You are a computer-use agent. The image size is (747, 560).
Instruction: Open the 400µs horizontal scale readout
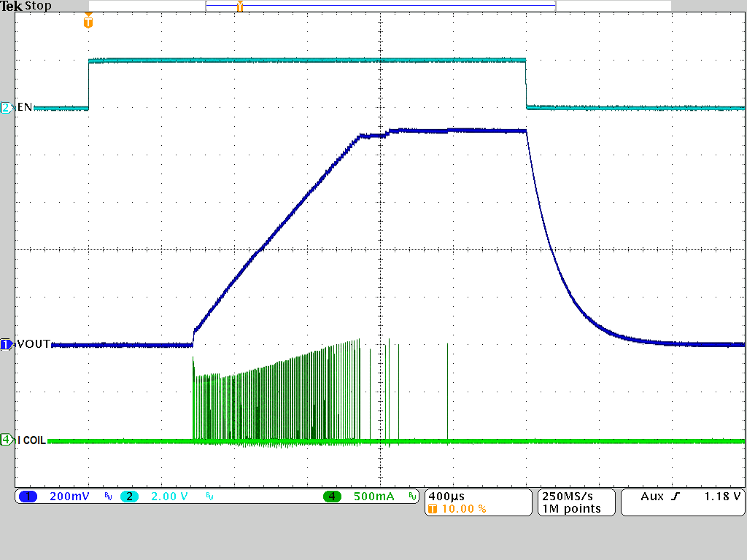tap(448, 495)
